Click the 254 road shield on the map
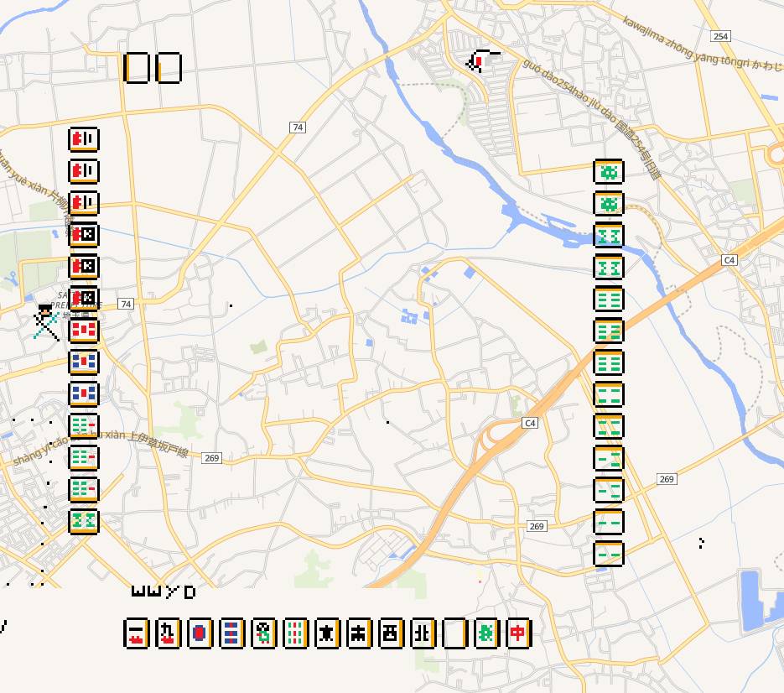The image size is (784, 693). point(720,37)
